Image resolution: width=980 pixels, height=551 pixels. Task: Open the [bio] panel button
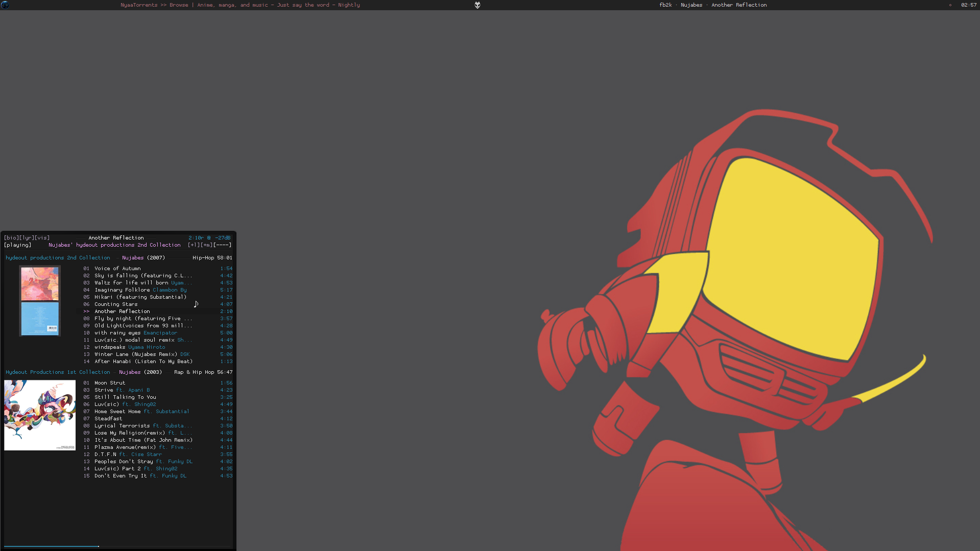coord(11,238)
